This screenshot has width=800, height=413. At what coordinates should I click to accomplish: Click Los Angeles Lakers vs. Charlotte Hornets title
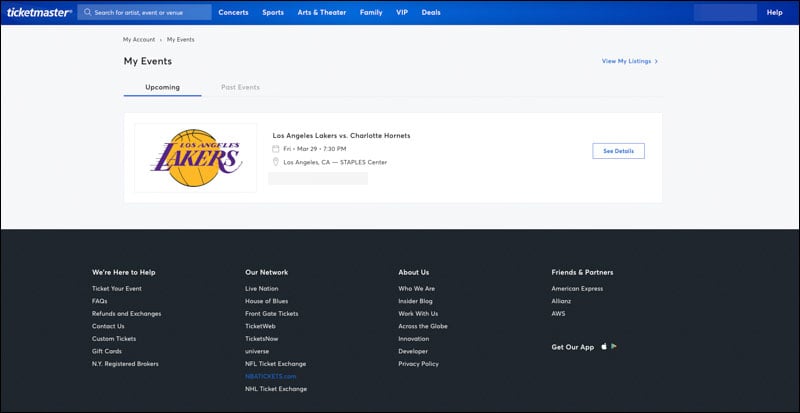point(341,136)
